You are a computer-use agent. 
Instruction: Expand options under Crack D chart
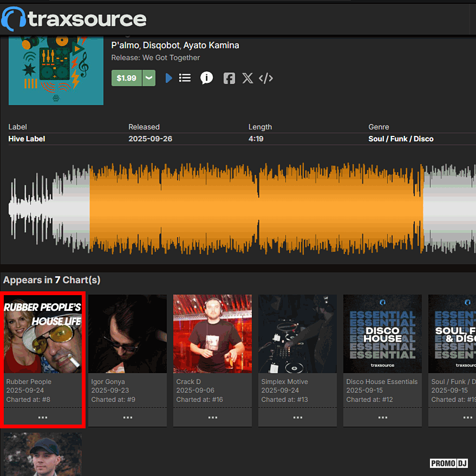pyautogui.click(x=213, y=418)
